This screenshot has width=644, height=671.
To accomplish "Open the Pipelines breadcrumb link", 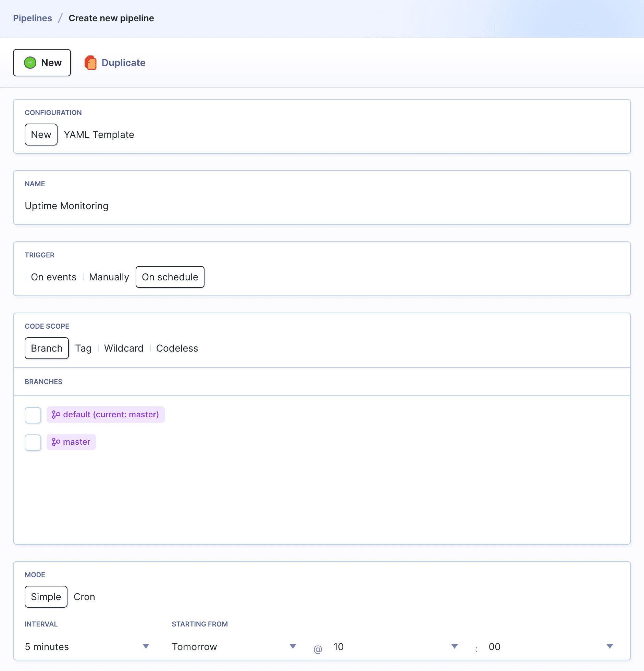I will [33, 18].
